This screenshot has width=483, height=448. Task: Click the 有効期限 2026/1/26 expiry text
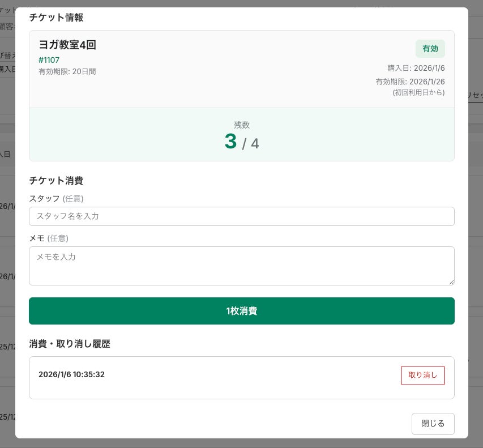pos(410,82)
